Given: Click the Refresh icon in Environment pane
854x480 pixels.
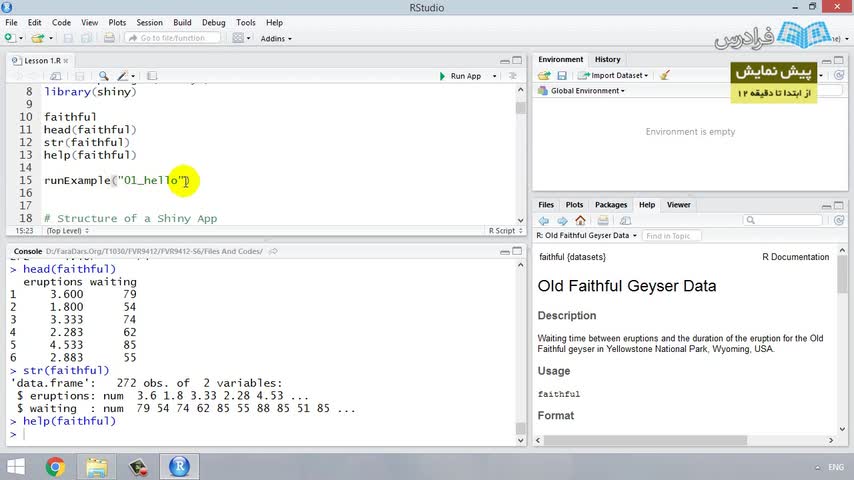Looking at the screenshot, I should tap(839, 75).
